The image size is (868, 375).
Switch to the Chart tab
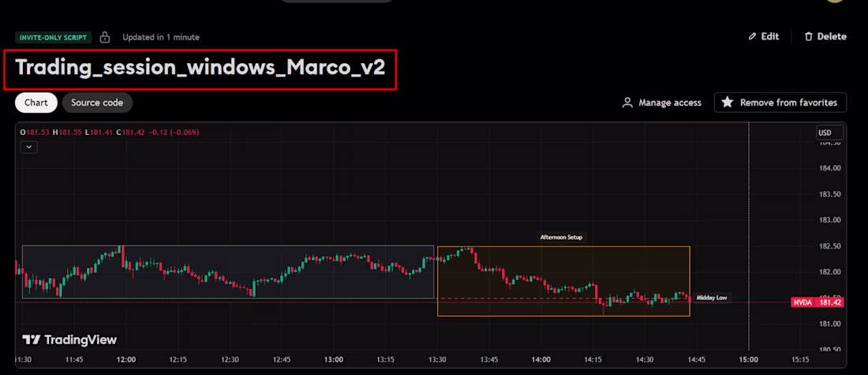(36, 103)
